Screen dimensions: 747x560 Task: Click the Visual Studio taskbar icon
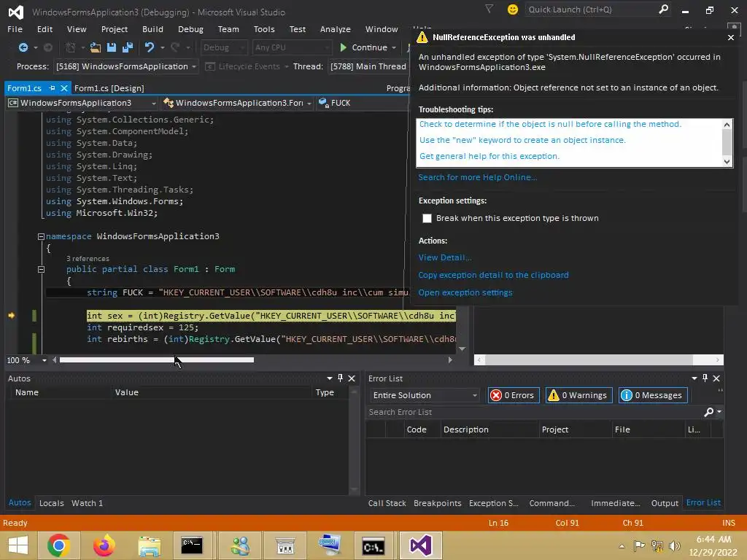pos(421,545)
